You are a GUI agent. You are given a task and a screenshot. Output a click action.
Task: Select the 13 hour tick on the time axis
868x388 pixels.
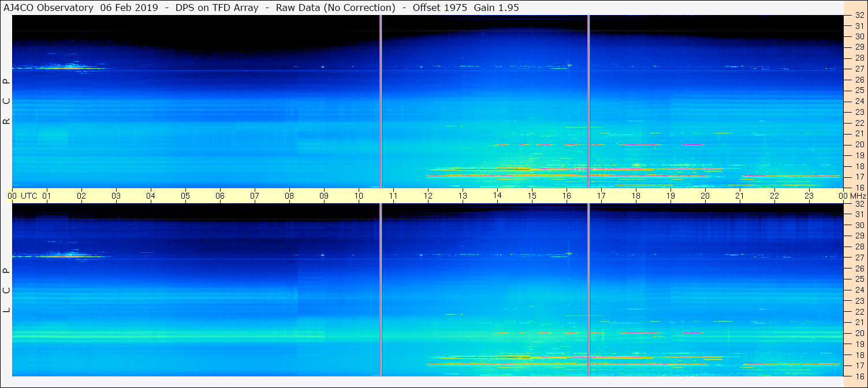coord(463,196)
